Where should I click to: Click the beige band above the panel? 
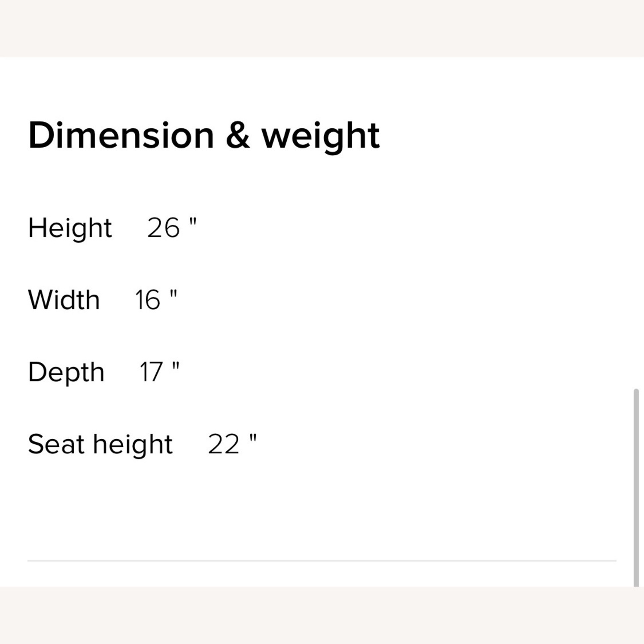click(x=322, y=28)
